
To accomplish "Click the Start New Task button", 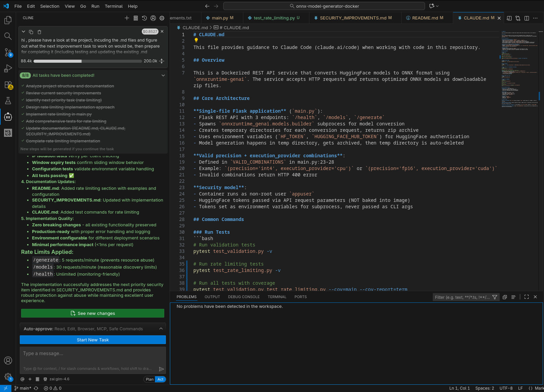I will [x=93, y=340].
